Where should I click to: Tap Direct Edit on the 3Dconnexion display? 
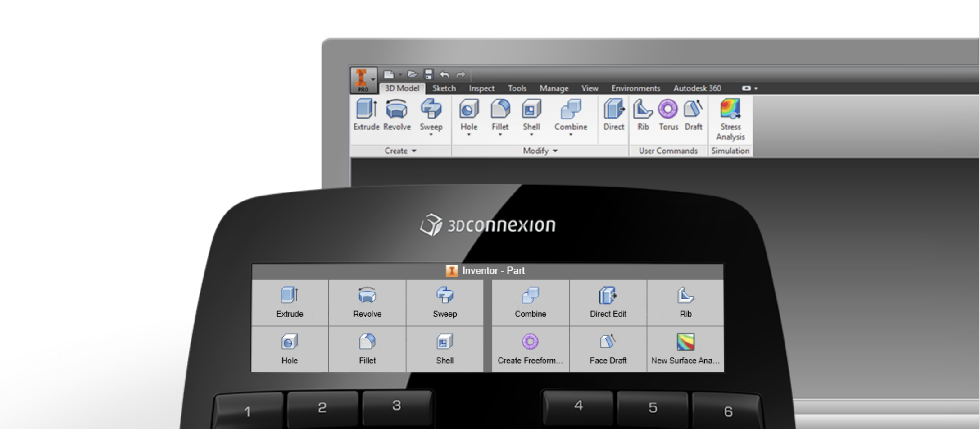608,302
